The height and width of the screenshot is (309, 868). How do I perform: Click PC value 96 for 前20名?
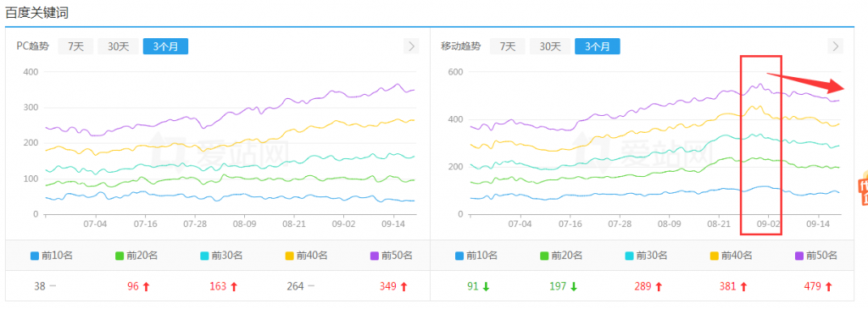pyautogui.click(x=133, y=286)
